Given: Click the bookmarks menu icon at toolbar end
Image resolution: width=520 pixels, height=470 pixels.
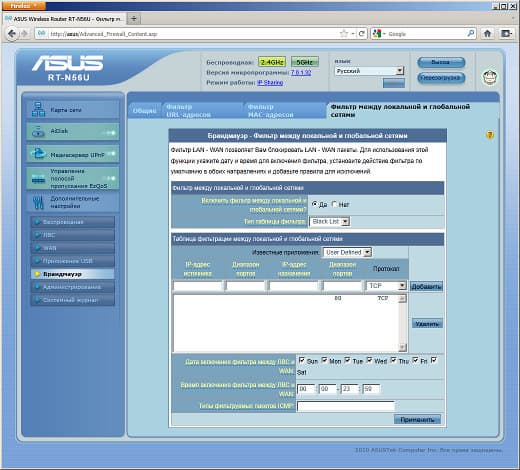Looking at the screenshot, I should click(x=506, y=34).
